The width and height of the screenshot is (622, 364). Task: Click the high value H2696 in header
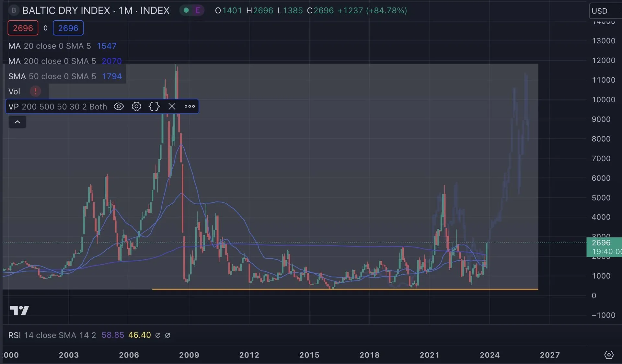point(260,10)
